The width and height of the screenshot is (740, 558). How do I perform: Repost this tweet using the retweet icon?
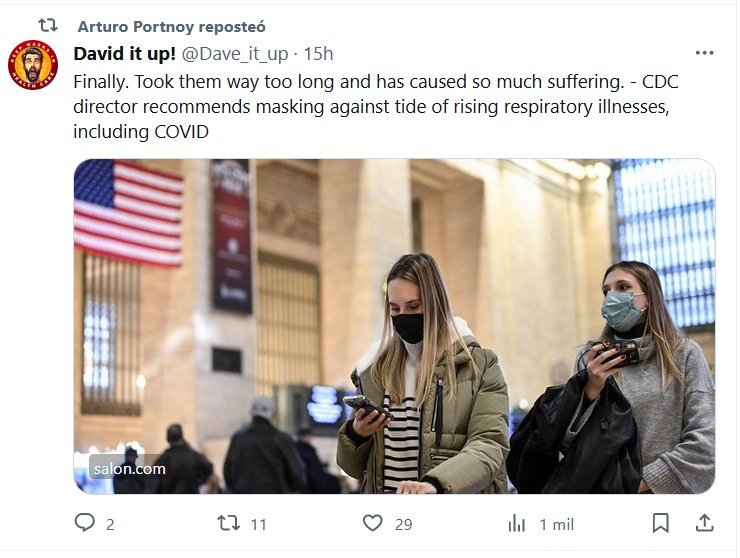(x=229, y=523)
